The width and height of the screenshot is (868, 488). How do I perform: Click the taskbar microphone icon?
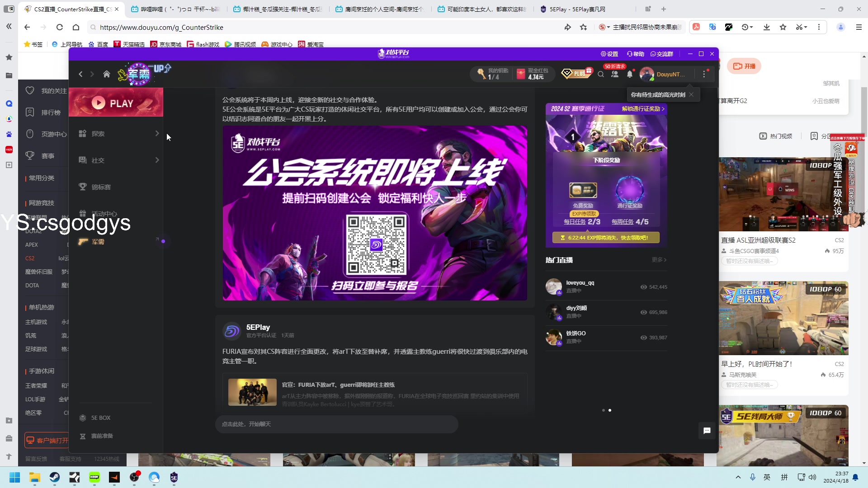[753, 477]
